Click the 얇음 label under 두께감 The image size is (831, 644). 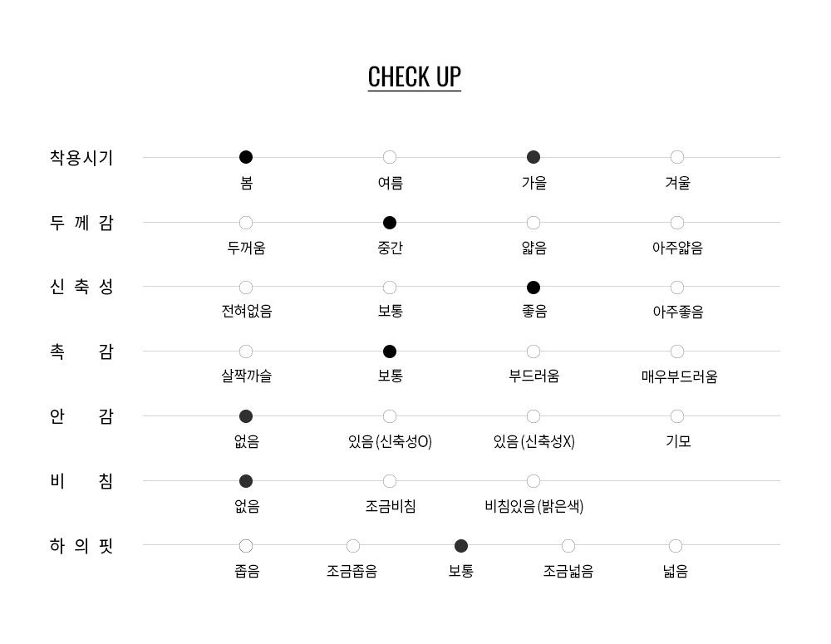pos(534,248)
